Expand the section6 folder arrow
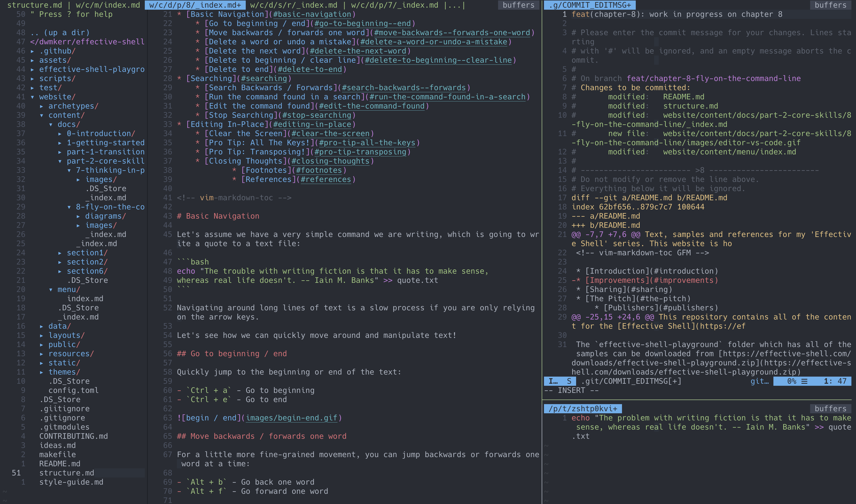 (60, 271)
